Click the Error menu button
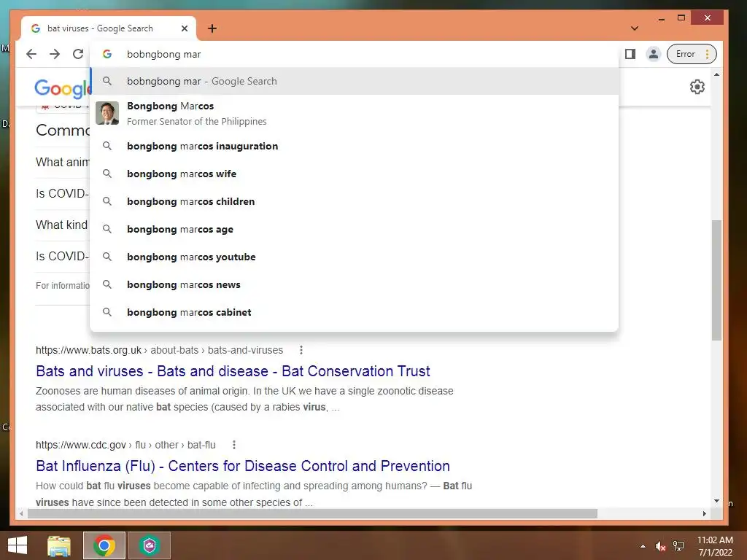Screen dimensions: 747x560 [692, 54]
